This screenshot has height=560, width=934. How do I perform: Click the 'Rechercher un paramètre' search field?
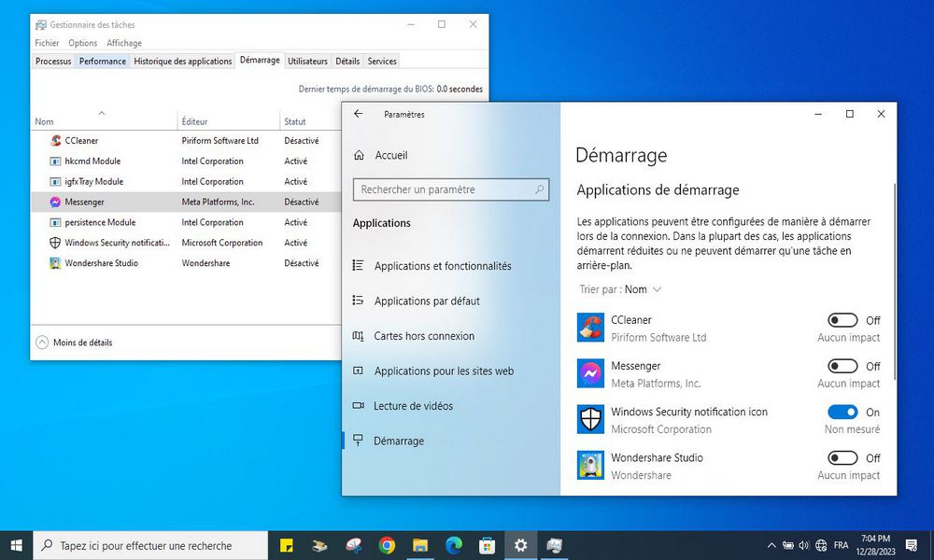click(443, 189)
